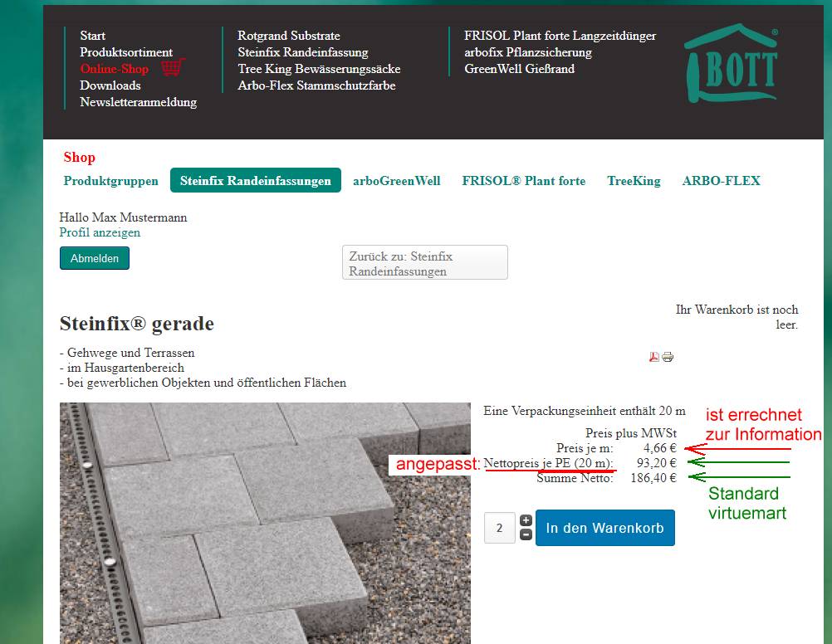Open the Profil anzeigen link
The image size is (832, 644).
click(x=100, y=232)
